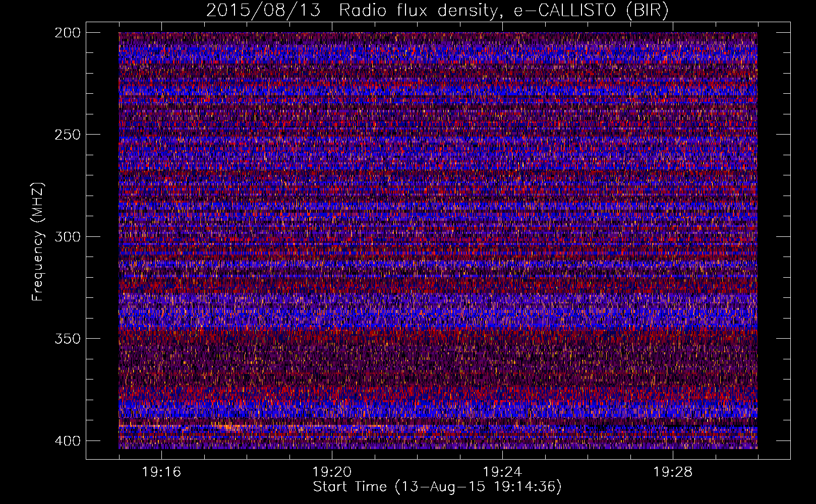Viewport: 816px width, 504px height.
Task: Click the 200 frequency tick label
Action: click(x=67, y=32)
